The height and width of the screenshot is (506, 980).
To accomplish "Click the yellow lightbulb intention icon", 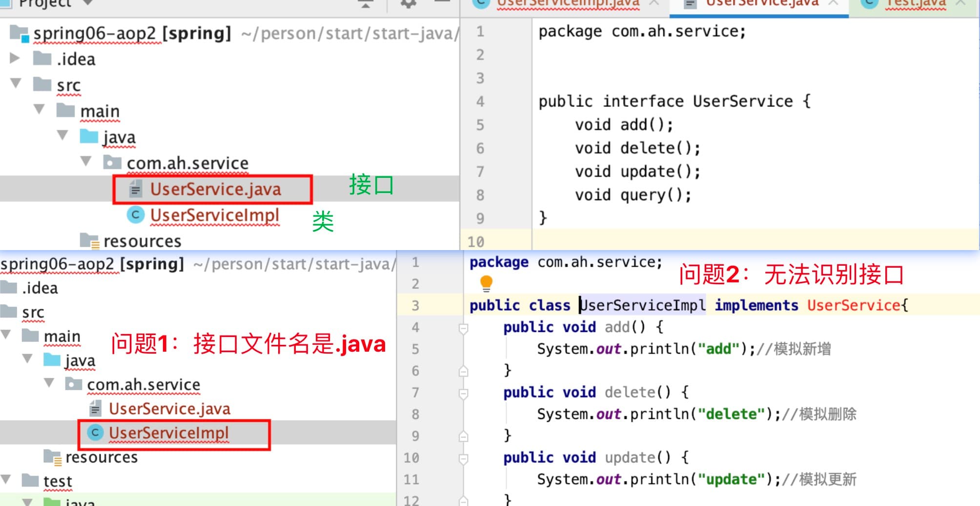I will pos(486,284).
